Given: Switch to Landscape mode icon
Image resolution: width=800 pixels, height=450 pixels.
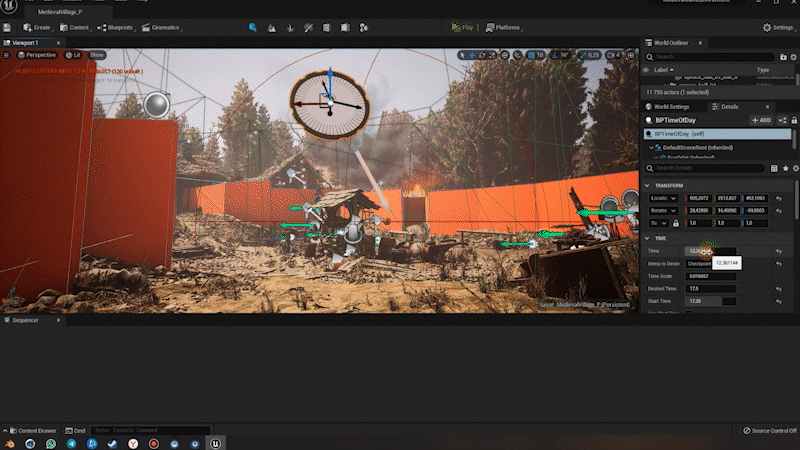Looking at the screenshot, I should [x=271, y=28].
